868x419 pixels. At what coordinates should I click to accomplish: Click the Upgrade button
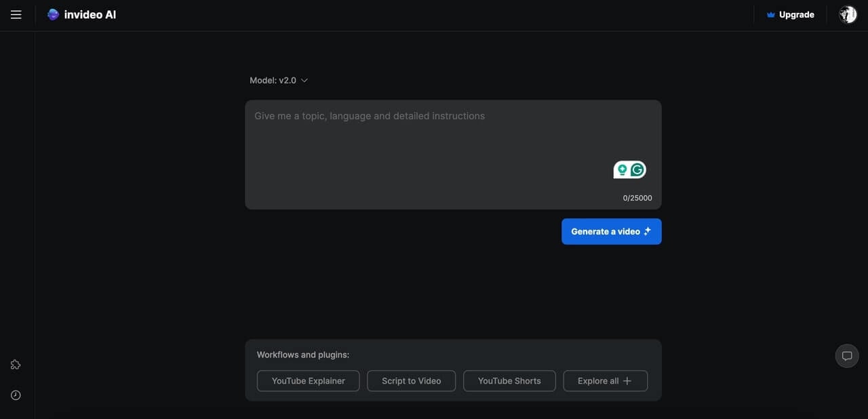coord(790,14)
